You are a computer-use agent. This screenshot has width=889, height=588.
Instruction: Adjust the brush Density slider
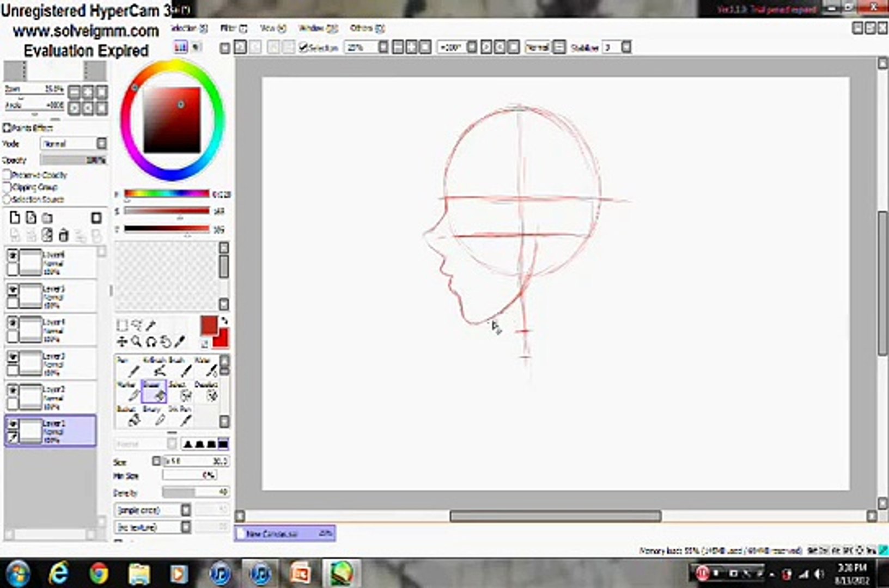196,492
